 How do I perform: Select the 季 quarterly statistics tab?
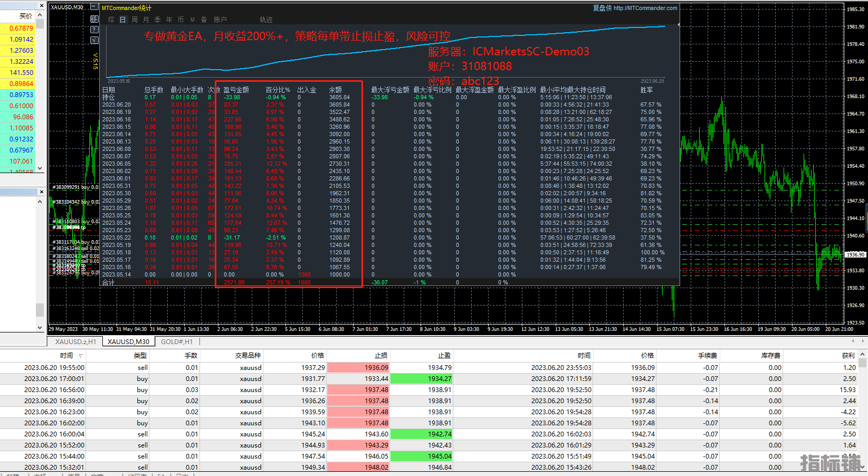click(157, 20)
